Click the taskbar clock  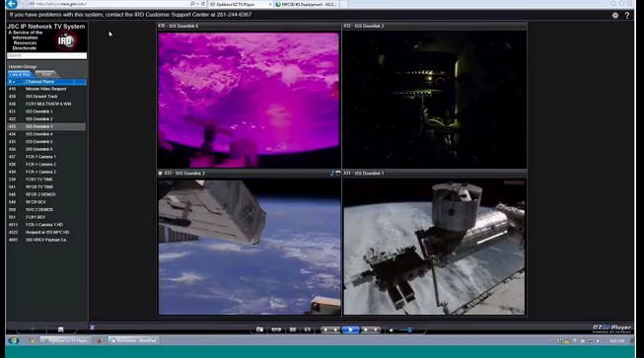click(x=617, y=341)
